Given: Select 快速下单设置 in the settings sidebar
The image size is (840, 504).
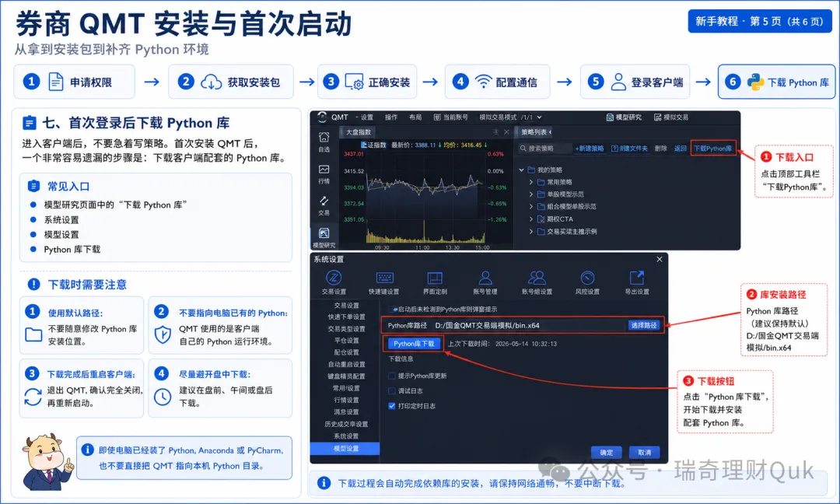Looking at the screenshot, I should [345, 317].
